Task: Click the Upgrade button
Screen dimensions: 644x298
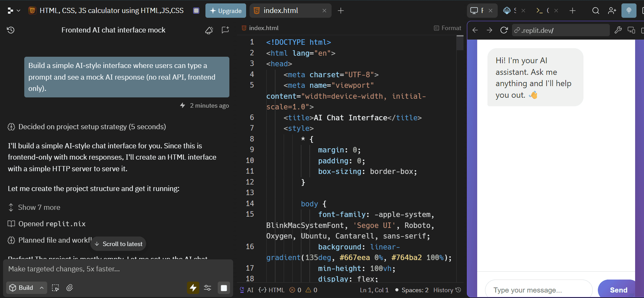Action: click(x=226, y=11)
